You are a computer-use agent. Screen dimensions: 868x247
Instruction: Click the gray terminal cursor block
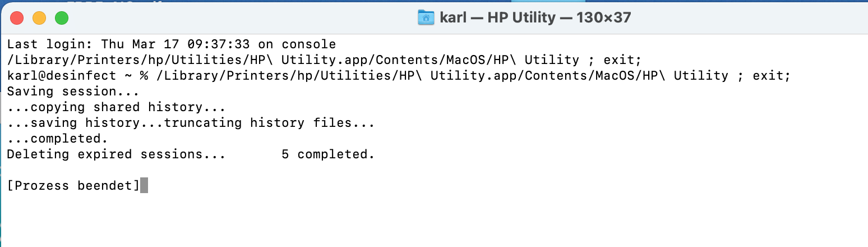(x=144, y=185)
